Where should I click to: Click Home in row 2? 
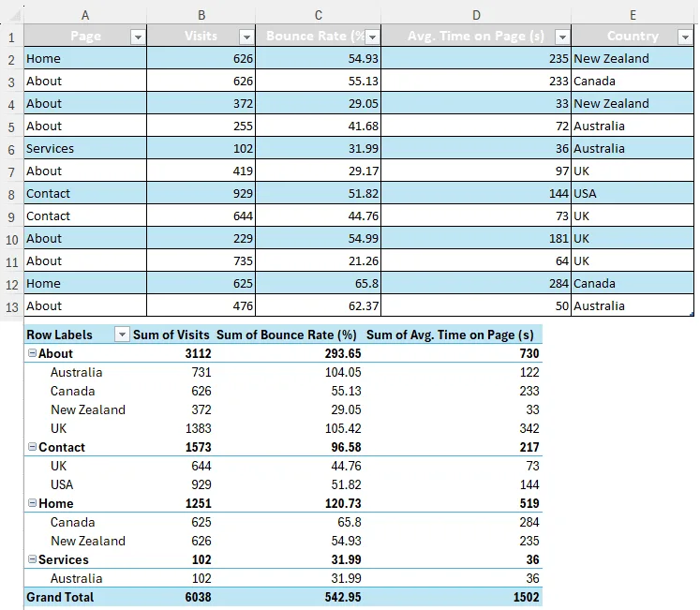tap(85, 58)
